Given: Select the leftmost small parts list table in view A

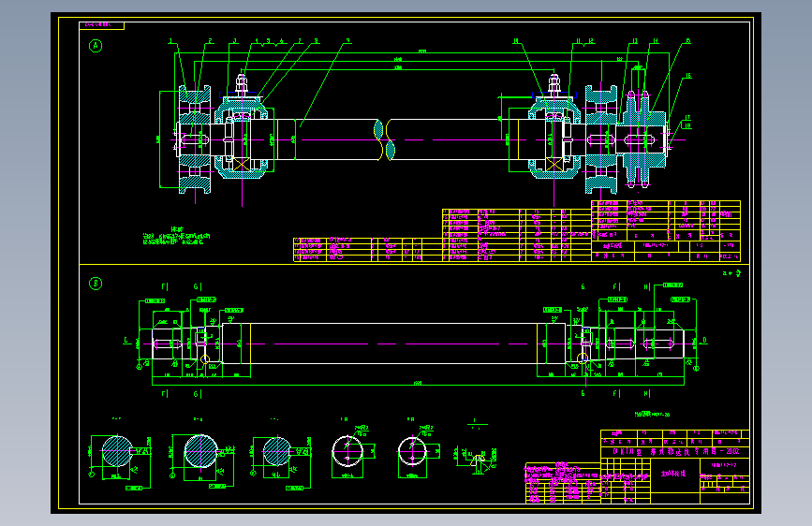Looking at the screenshot, I should point(368,250).
